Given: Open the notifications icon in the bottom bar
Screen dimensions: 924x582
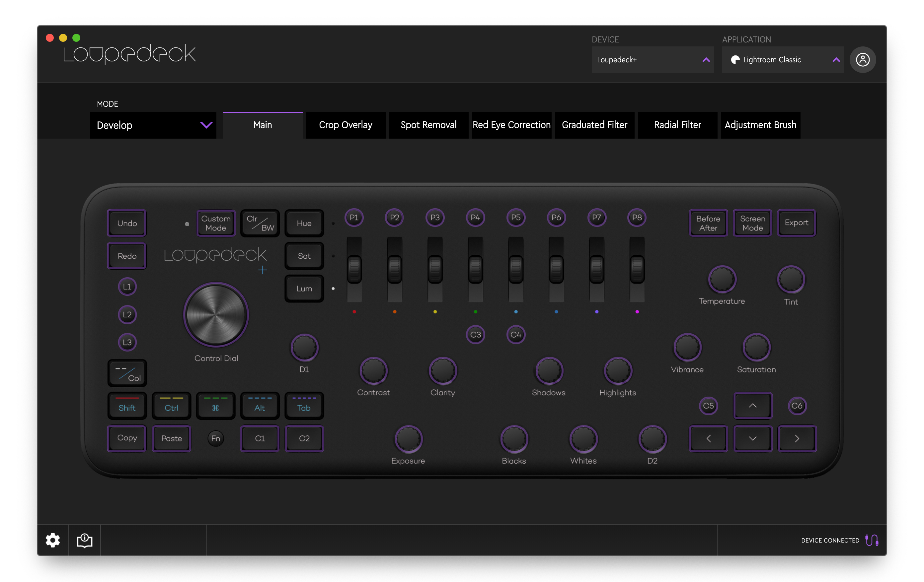Looking at the screenshot, I should pyautogui.click(x=84, y=540).
